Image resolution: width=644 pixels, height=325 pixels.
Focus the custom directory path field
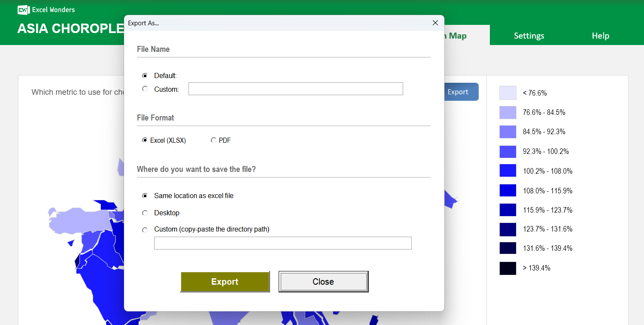[x=283, y=243]
